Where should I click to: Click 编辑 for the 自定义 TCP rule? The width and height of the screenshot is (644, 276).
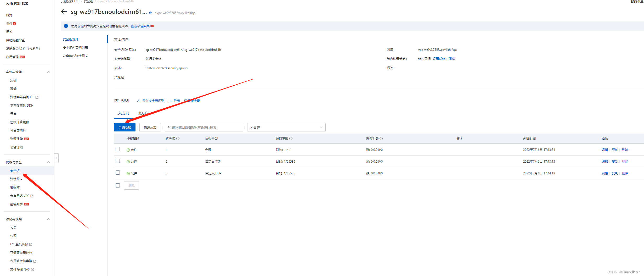coord(605,162)
